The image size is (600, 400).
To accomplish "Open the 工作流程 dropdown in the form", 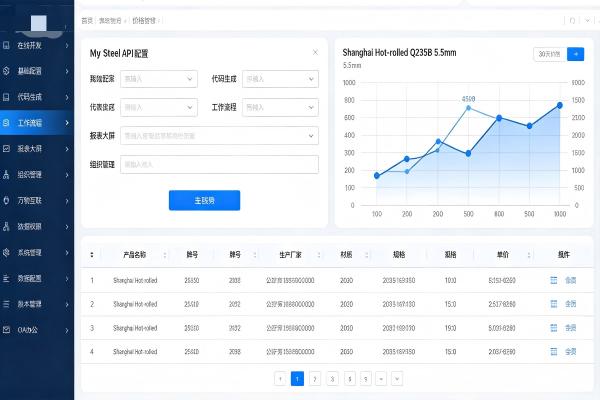I will [x=280, y=107].
